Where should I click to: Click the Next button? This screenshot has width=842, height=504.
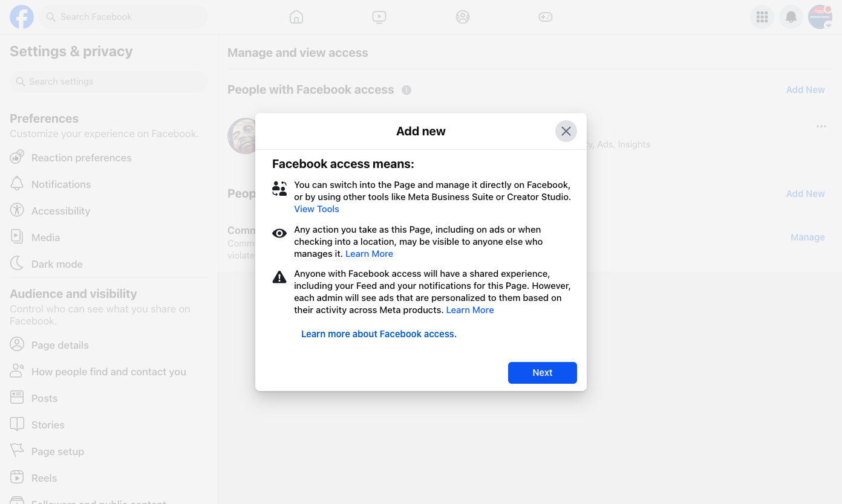click(x=543, y=373)
